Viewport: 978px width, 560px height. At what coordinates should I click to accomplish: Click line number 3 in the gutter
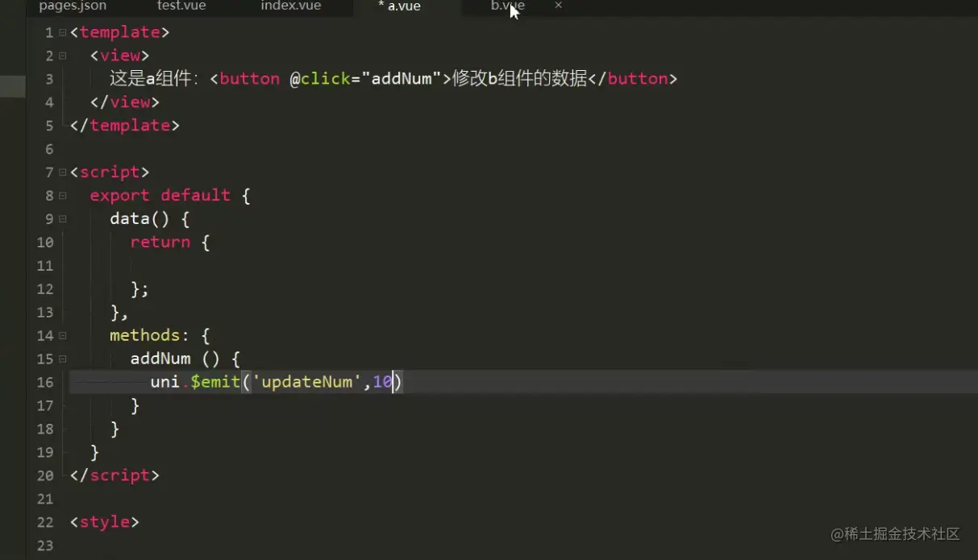(49, 79)
